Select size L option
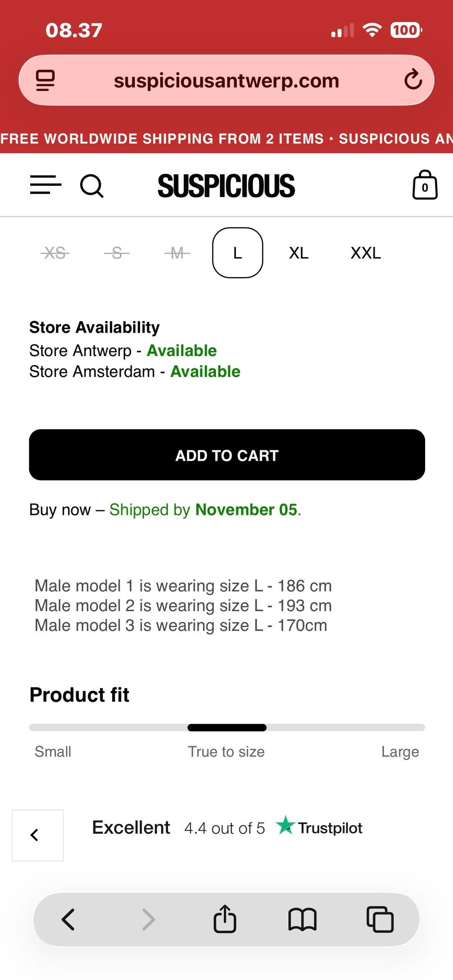 pyautogui.click(x=237, y=253)
